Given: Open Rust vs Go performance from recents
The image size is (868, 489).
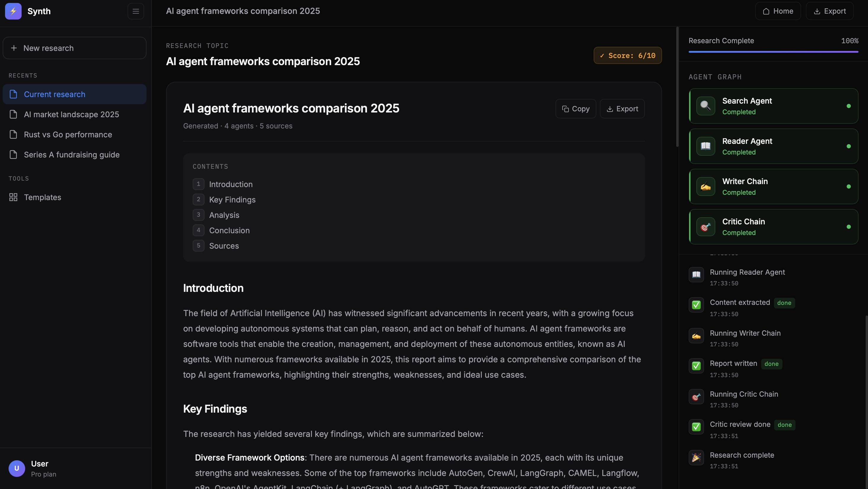Looking at the screenshot, I should [75, 134].
